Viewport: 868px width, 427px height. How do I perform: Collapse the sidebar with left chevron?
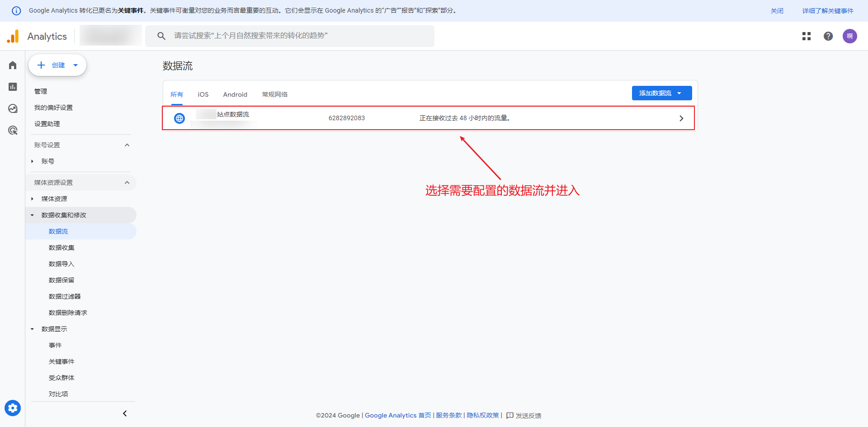(125, 413)
